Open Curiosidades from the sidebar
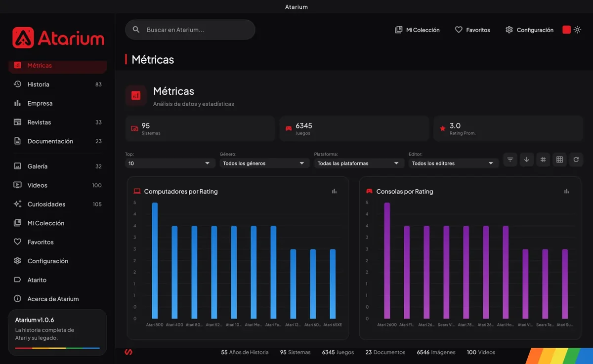593x364 pixels. click(57, 204)
